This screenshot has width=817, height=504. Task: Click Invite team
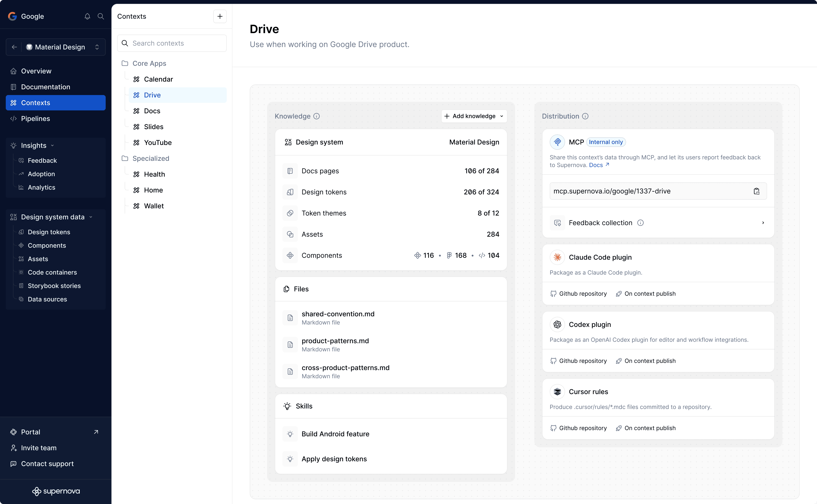[x=56, y=448]
